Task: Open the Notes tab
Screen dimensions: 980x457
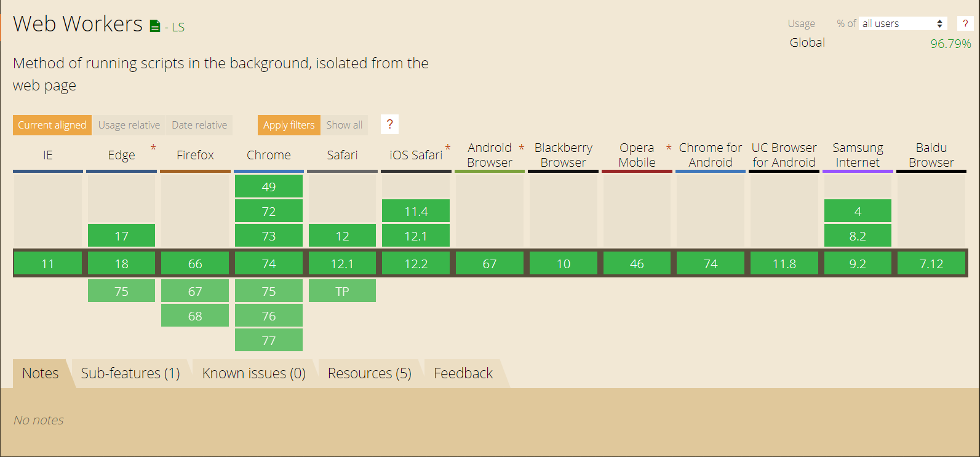Action: tap(41, 373)
